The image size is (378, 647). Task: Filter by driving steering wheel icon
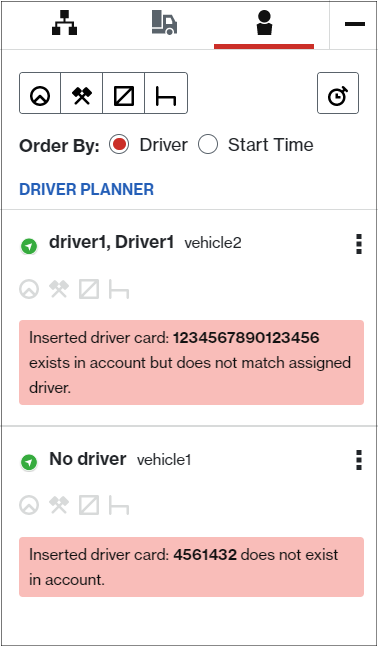coord(40,93)
